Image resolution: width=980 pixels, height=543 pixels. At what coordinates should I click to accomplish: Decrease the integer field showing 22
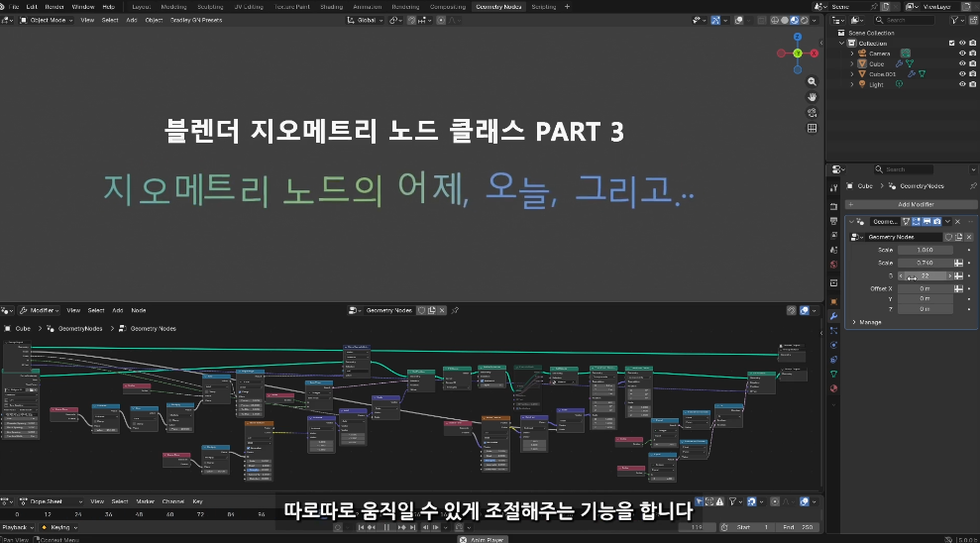click(902, 275)
